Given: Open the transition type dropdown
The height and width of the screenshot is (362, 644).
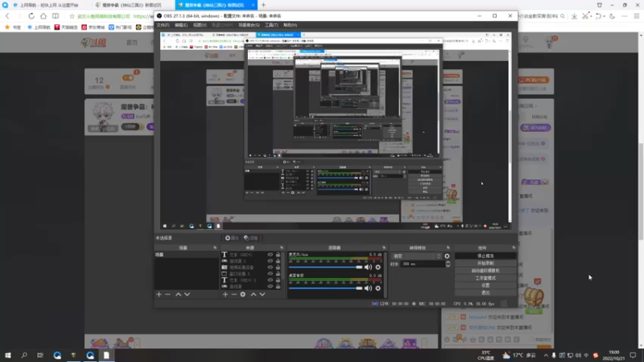Looking at the screenshot, I should coord(416,256).
